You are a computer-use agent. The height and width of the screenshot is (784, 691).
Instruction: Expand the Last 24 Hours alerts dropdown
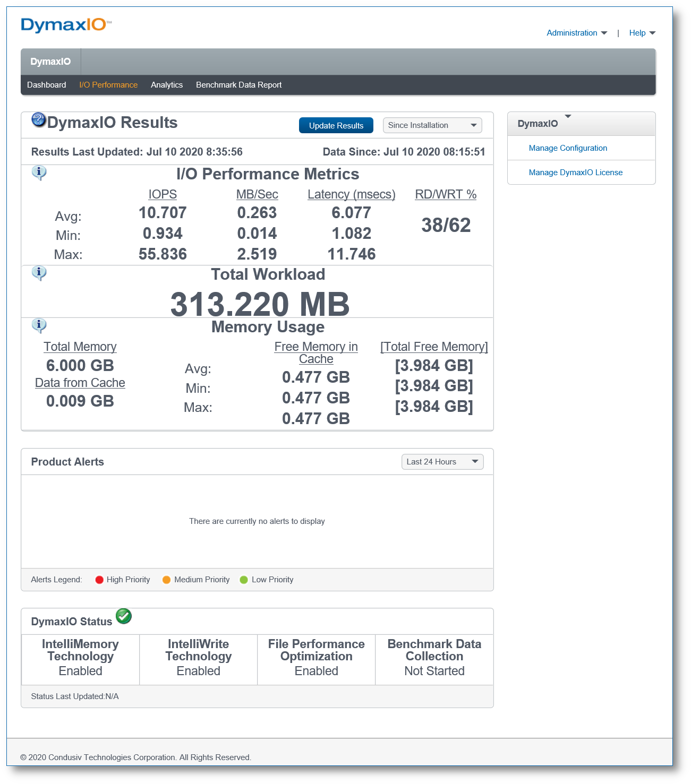coord(442,462)
